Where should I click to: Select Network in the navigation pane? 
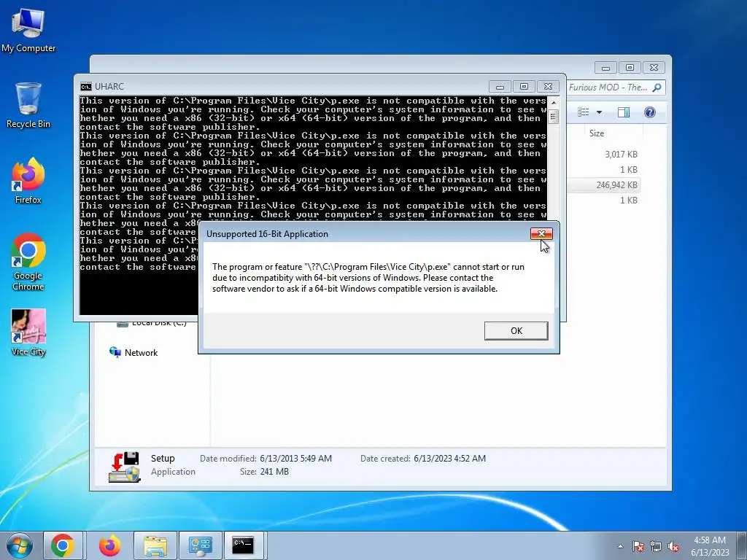(x=141, y=352)
